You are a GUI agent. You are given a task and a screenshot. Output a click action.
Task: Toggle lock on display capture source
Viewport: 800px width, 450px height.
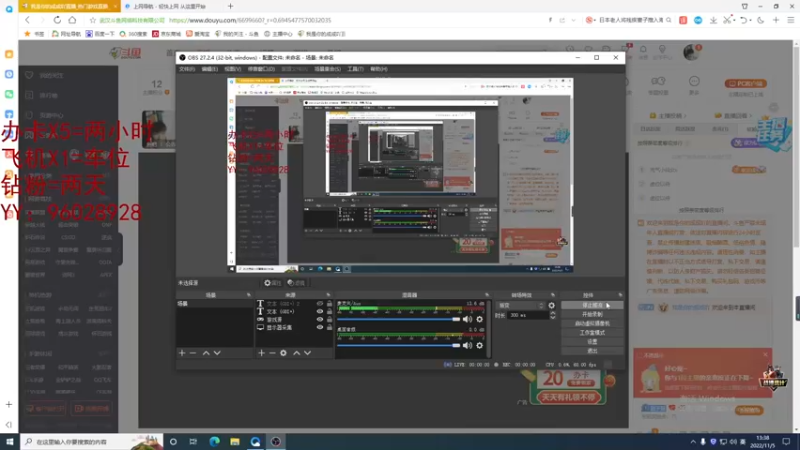coord(329,327)
